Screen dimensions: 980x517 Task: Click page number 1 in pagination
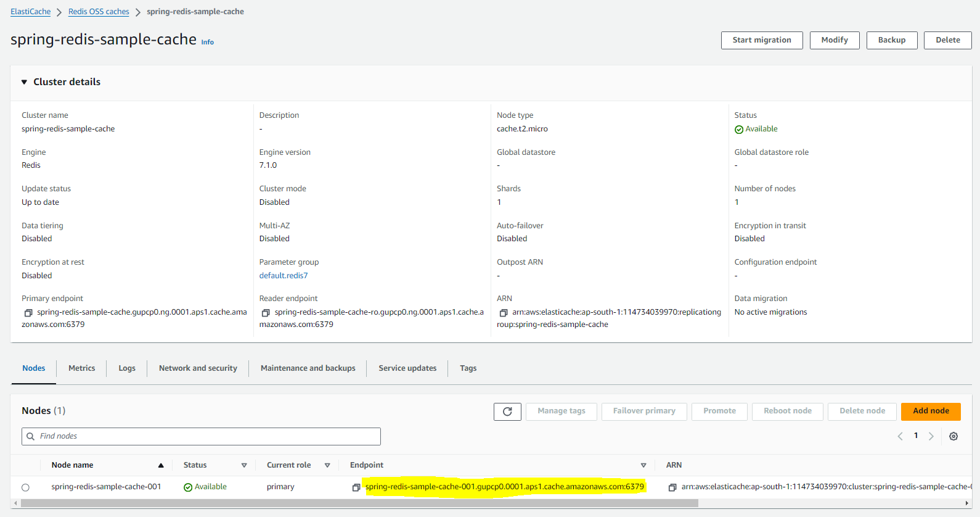point(916,436)
